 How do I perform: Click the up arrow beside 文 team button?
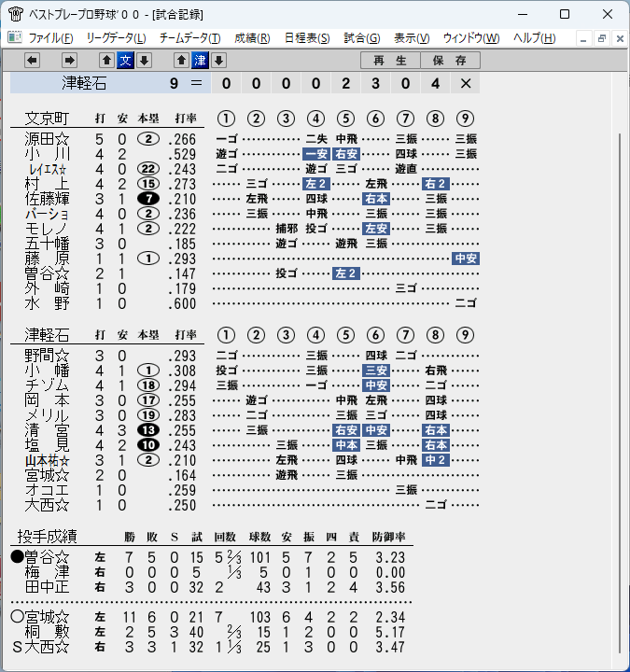tap(106, 61)
